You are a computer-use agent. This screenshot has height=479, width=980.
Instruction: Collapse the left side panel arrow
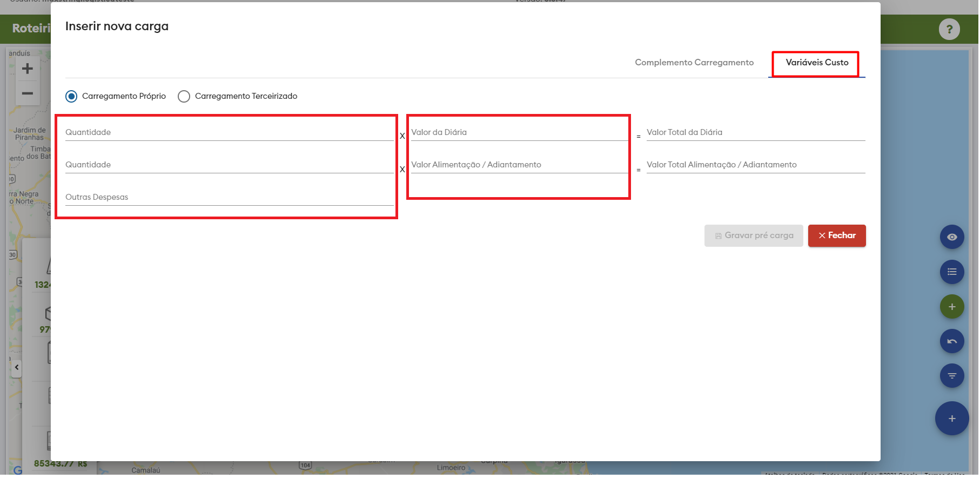tap(17, 367)
